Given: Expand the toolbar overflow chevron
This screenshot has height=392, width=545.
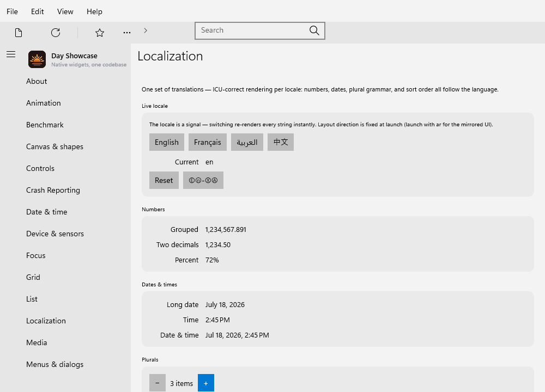Looking at the screenshot, I should pyautogui.click(x=146, y=30).
